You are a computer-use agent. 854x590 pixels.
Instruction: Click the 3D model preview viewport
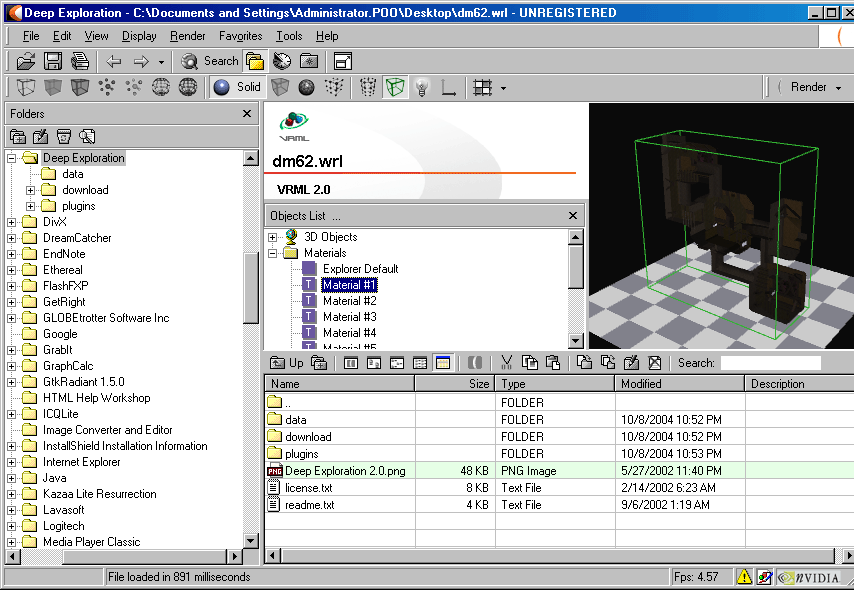[721, 226]
